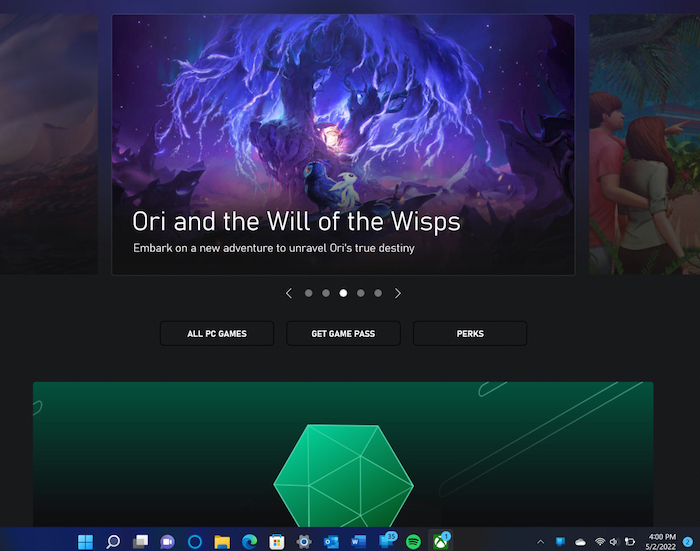This screenshot has width=700, height=551.
Task: Select the second carousel dot
Action: tap(326, 293)
